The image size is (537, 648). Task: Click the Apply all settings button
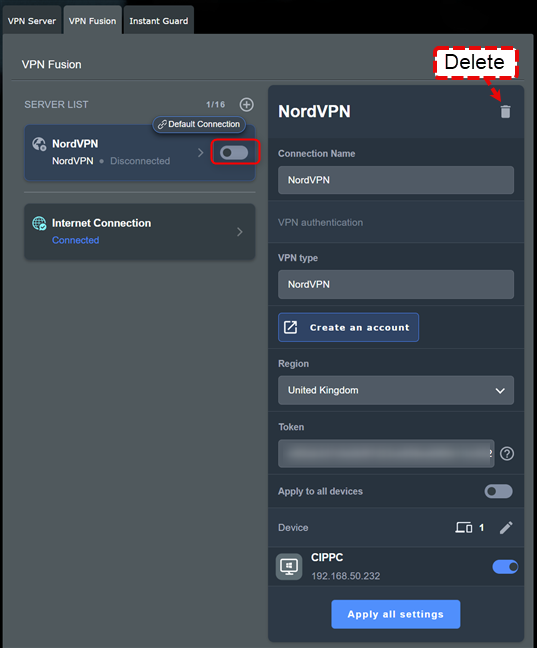(396, 614)
